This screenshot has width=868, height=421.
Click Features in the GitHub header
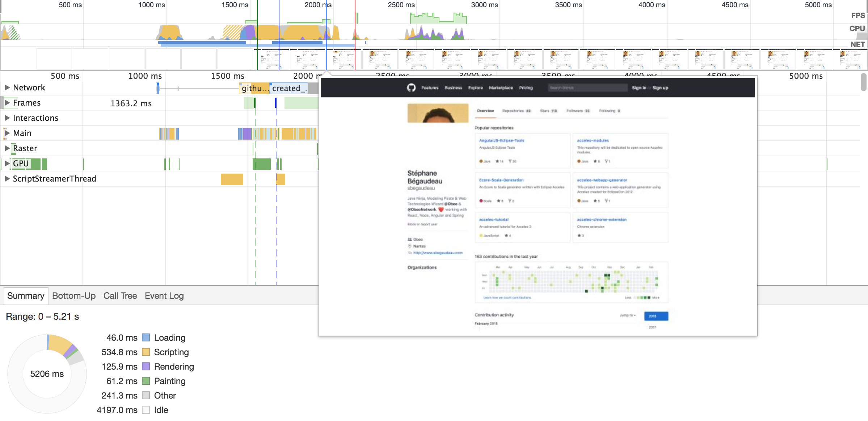click(430, 88)
